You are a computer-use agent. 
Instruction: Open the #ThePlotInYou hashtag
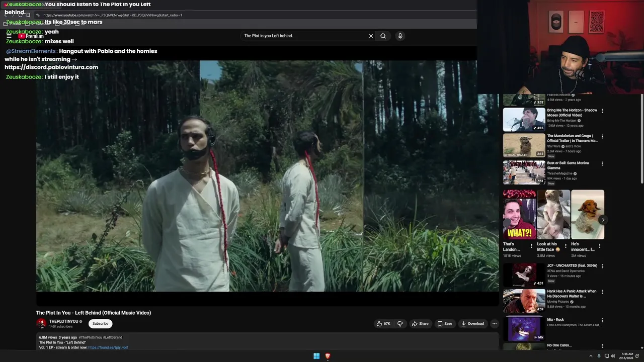pyautogui.click(x=90, y=337)
